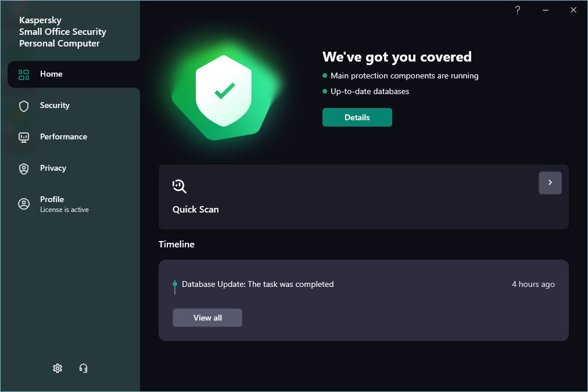Viewport: 588px width, 392px height.
Task: Click the Quick Scan magnifier icon
Action: tap(180, 186)
